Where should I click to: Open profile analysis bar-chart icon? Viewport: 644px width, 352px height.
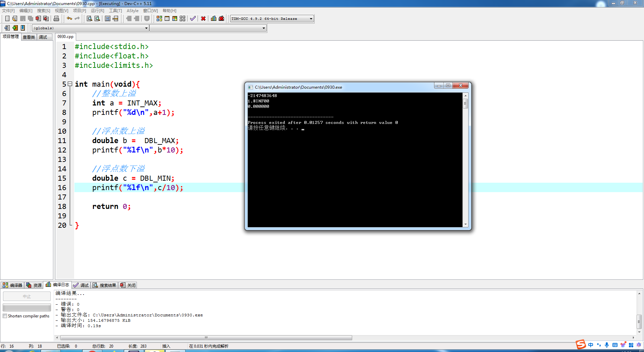coord(214,18)
